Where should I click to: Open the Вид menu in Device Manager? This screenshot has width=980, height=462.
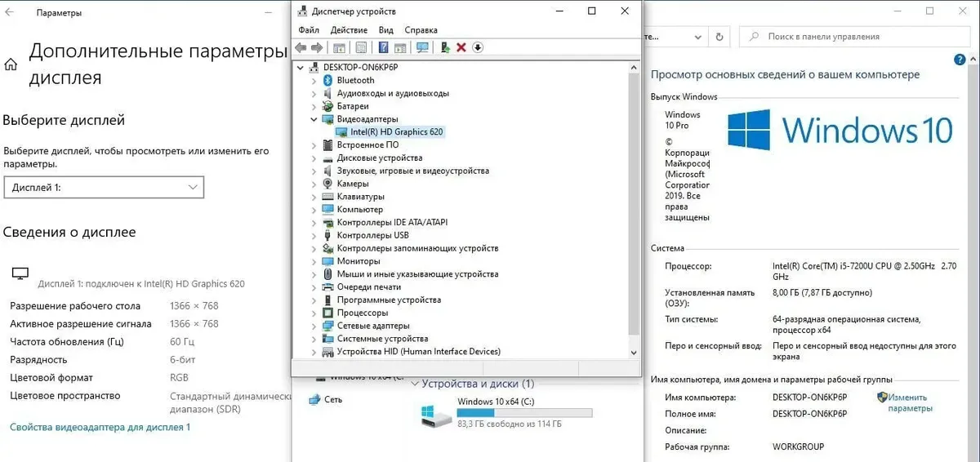(x=386, y=30)
